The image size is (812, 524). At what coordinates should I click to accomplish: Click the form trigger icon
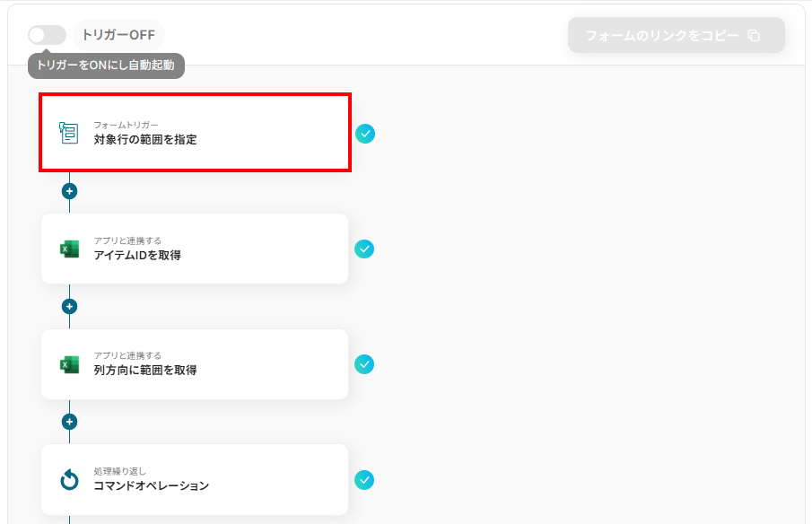click(x=69, y=134)
